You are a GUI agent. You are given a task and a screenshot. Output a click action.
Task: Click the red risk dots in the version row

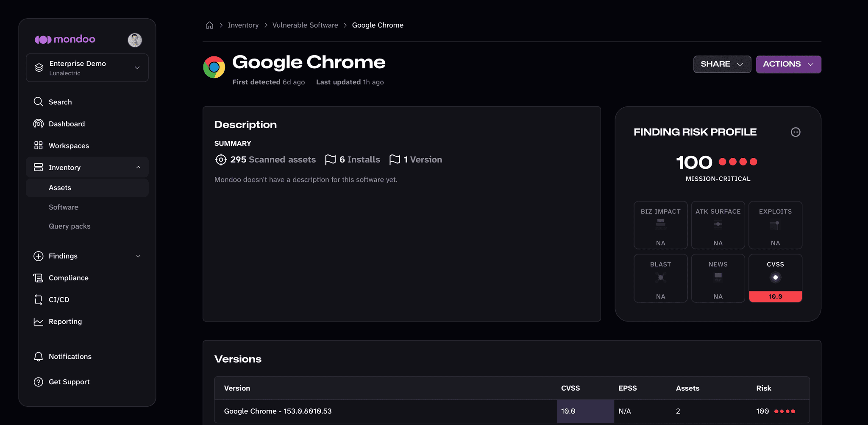pos(785,411)
